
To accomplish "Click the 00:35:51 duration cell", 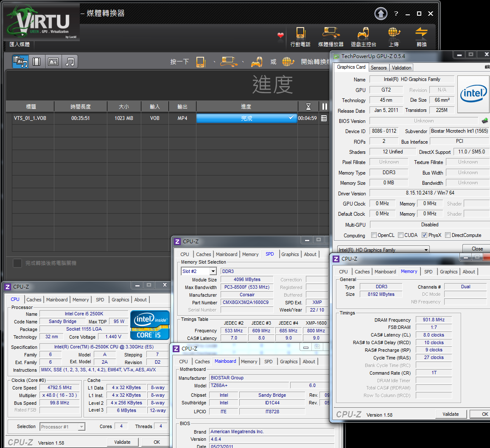I will (81, 118).
